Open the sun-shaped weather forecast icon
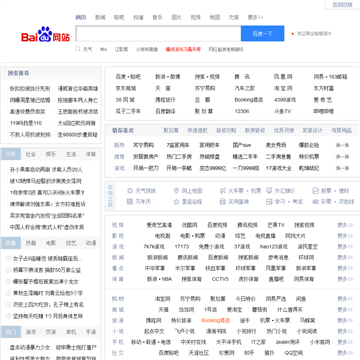360x360 pixels. coord(130,191)
